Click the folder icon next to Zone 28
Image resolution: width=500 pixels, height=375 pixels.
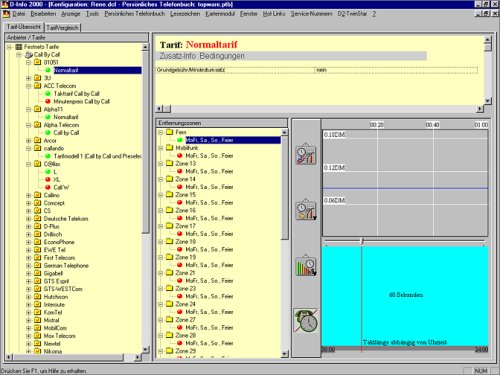pos(170,335)
